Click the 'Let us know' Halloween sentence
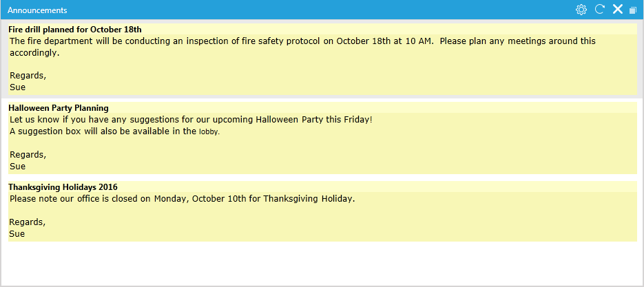This screenshot has width=644, height=287. (x=191, y=120)
